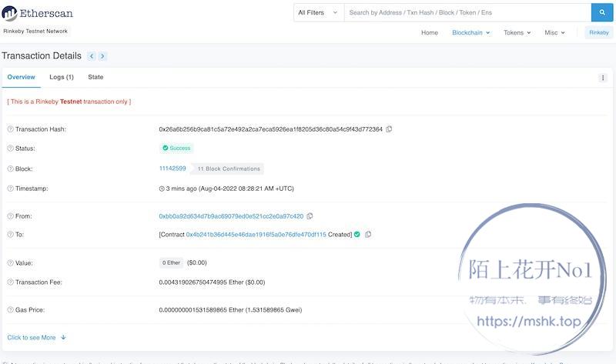Expand the Blockchain menu

pyautogui.click(x=470, y=32)
